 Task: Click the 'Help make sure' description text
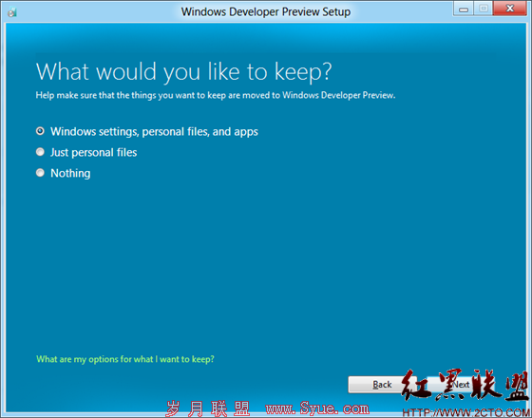tap(216, 95)
